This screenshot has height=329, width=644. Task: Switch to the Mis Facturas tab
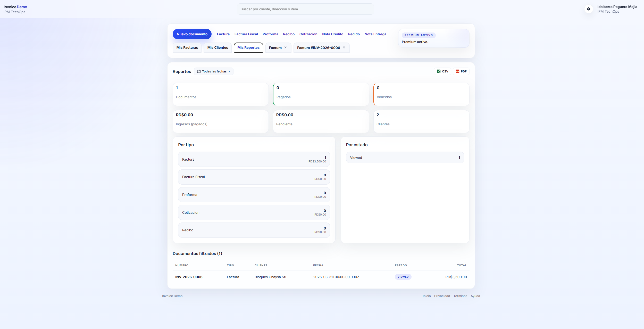(x=187, y=47)
